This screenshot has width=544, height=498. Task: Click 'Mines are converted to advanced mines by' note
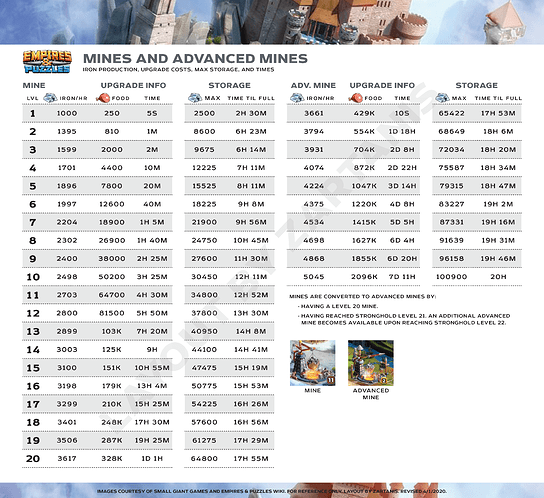[x=363, y=296]
